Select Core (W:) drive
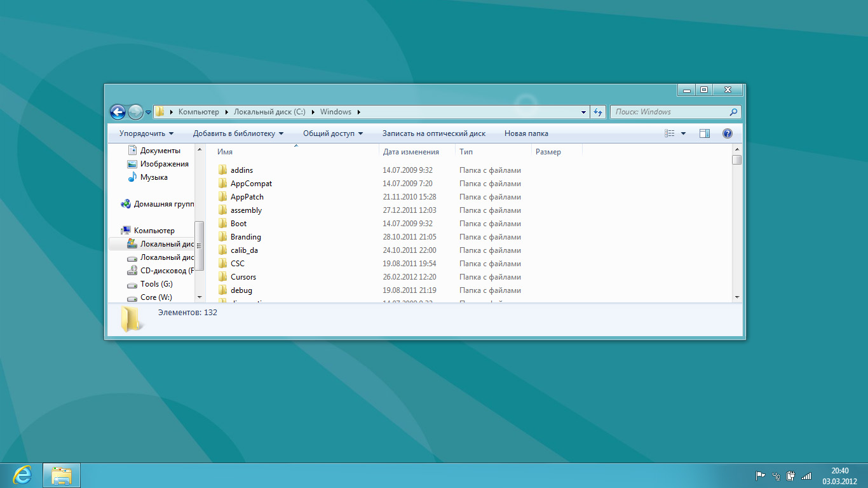Image resolution: width=868 pixels, height=488 pixels. (x=156, y=297)
